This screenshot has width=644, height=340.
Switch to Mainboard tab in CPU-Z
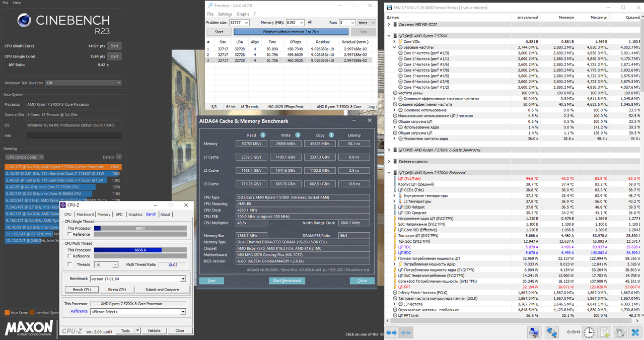(x=85, y=215)
